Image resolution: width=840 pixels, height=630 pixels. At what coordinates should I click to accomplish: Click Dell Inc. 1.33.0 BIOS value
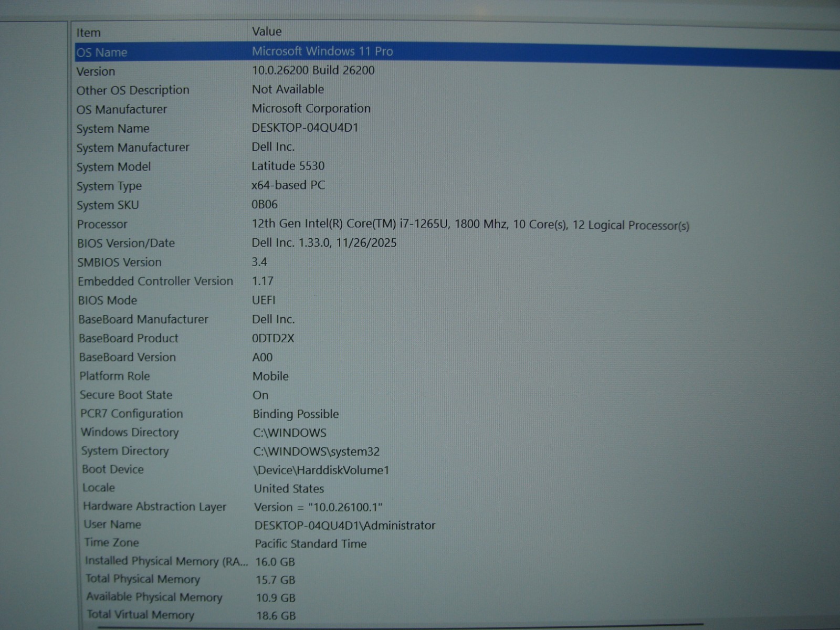324,243
